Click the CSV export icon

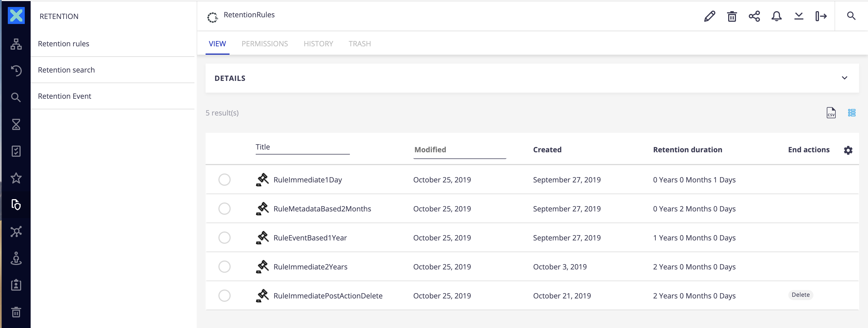tap(831, 113)
